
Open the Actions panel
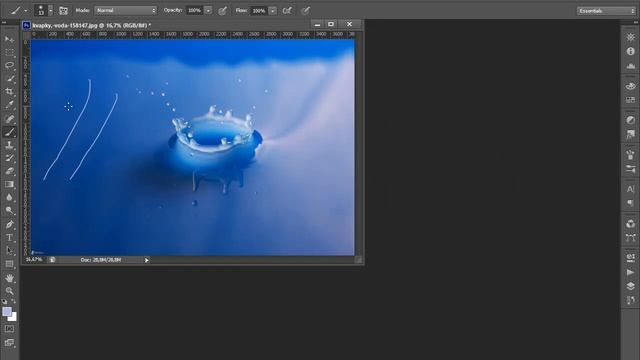coord(631,272)
